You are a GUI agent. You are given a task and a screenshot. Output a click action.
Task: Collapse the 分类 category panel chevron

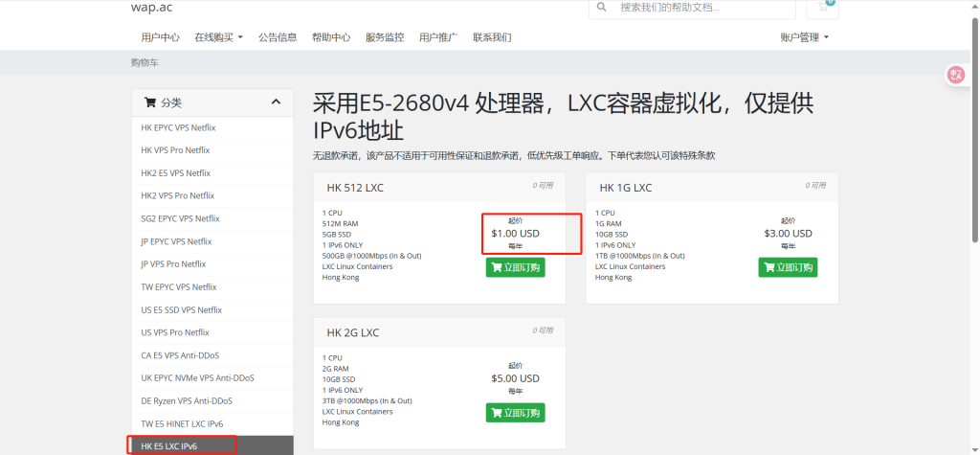tap(276, 102)
